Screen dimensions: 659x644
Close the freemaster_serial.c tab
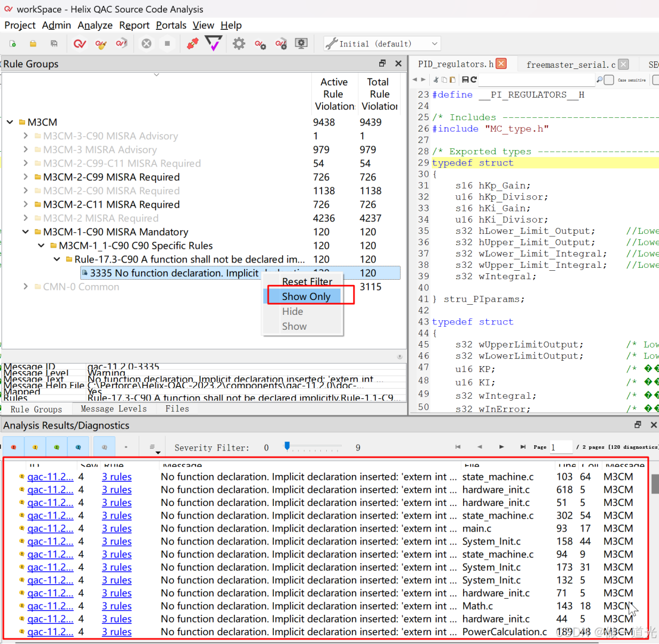(x=624, y=64)
